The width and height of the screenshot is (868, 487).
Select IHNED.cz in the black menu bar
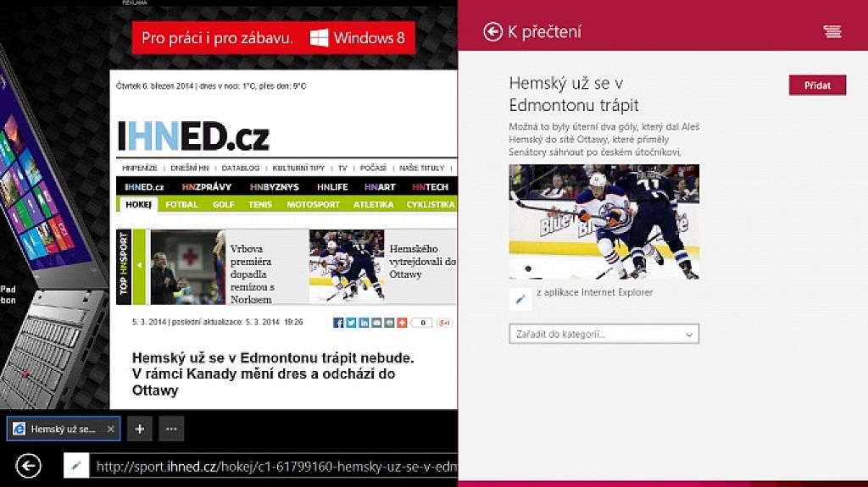144,187
